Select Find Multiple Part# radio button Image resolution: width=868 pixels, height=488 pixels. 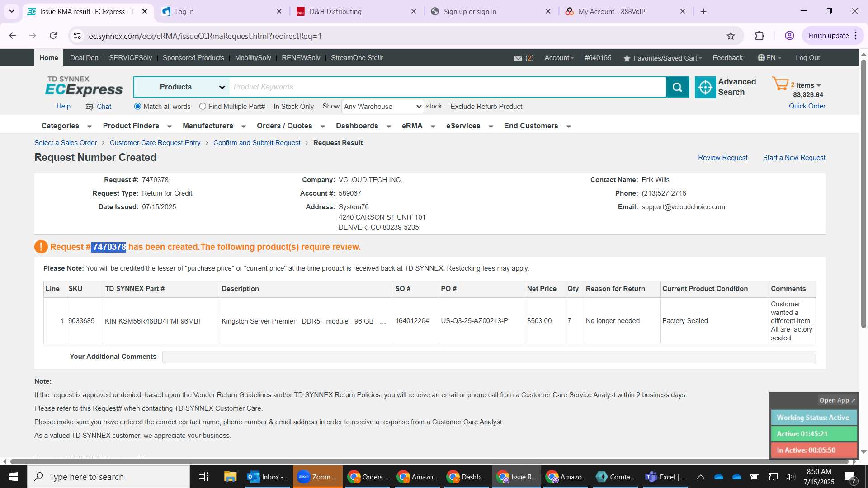[203, 107]
